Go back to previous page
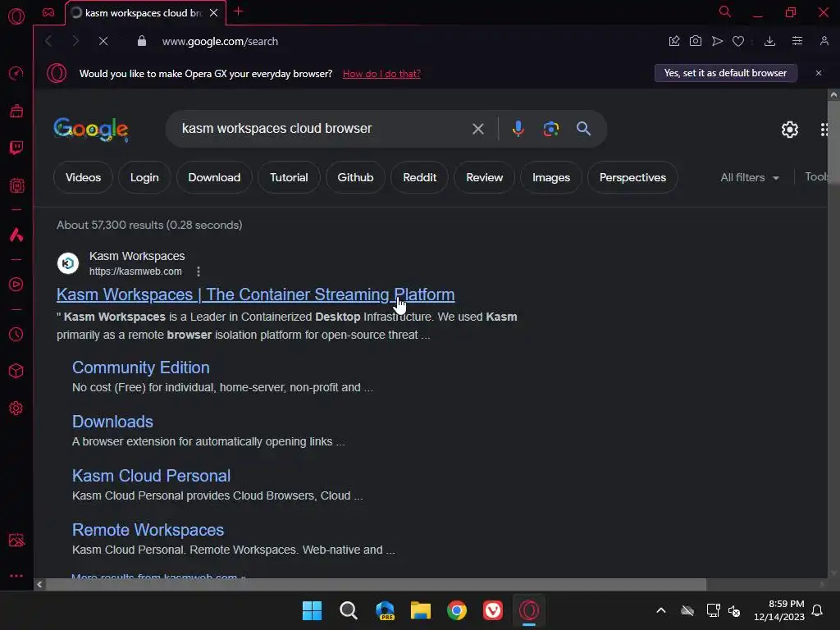 48,41
